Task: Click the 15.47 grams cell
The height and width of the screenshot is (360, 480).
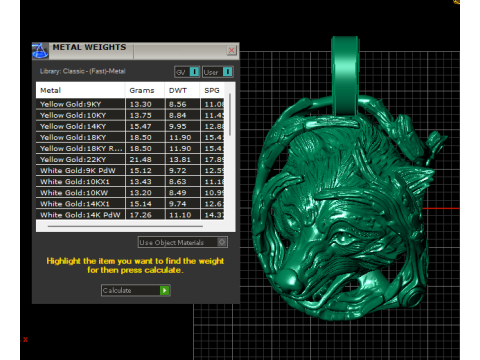Action: [x=145, y=126]
